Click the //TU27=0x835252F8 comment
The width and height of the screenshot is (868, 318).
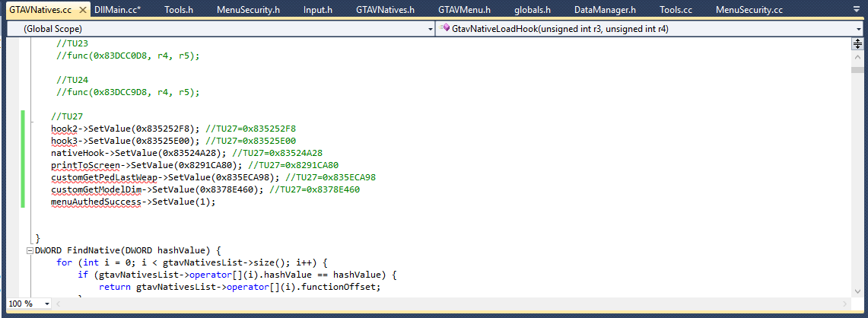click(251, 129)
